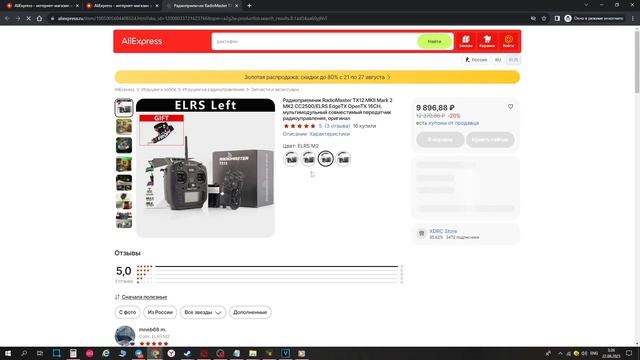Open the Windows Start menu
Screen dimensions: 640x360
tap(8, 353)
